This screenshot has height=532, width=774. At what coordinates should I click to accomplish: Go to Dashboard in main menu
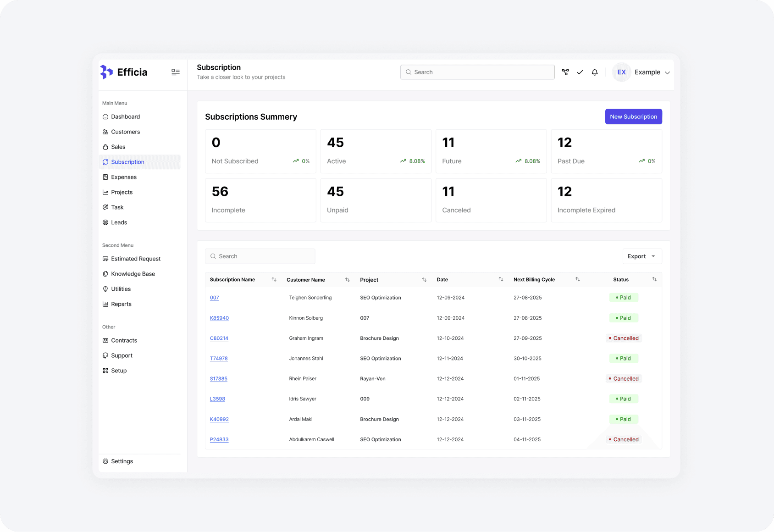pos(139,116)
